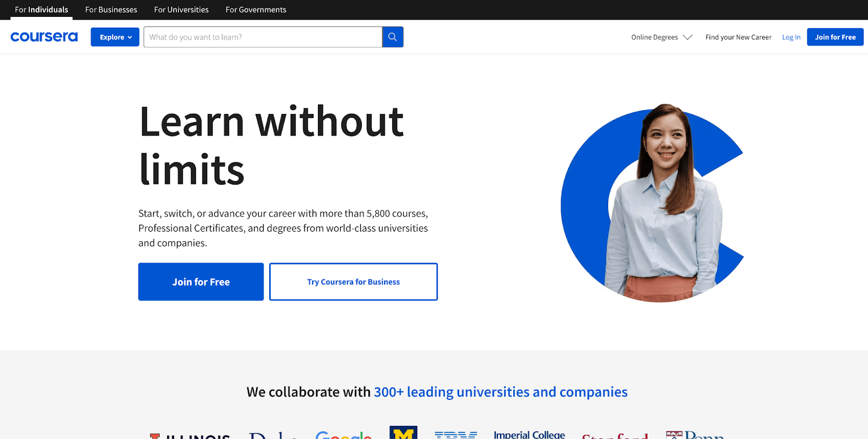Click the Michigan 'M' partner logo
Viewport: 868px width, 439px height.
tap(404, 432)
